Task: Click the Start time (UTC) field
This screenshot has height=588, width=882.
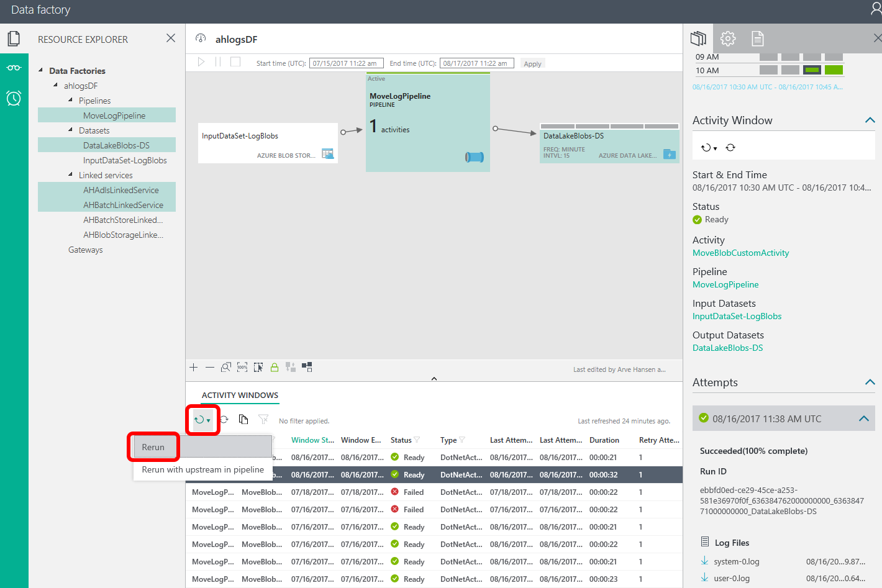Action: [x=346, y=63]
